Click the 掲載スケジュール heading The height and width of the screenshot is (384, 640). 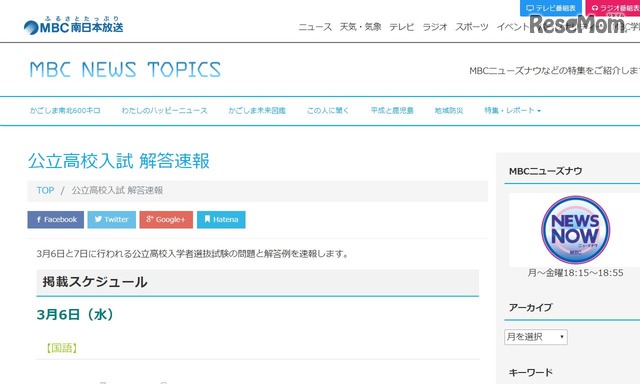[95, 282]
